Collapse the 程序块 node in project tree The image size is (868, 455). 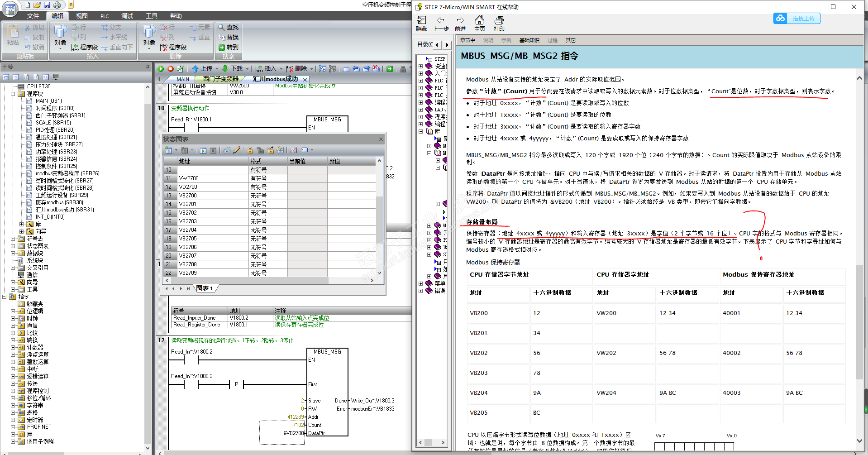tap(13, 94)
